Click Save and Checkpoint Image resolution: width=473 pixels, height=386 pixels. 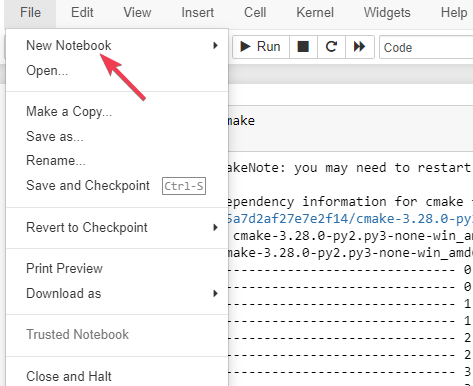click(117, 186)
